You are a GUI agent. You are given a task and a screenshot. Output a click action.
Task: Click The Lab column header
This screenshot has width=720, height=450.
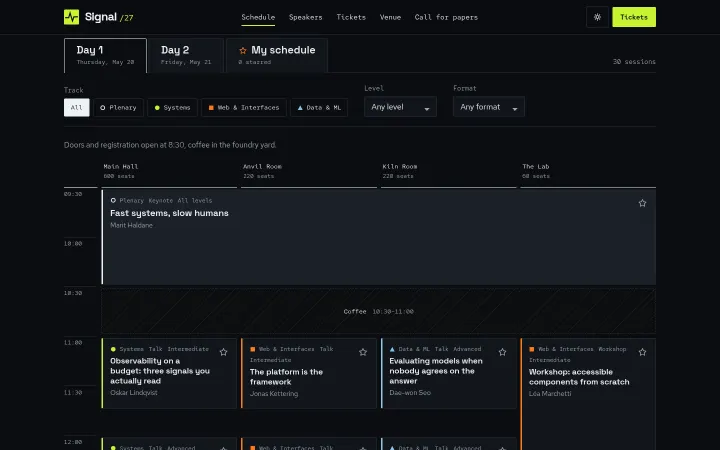pyautogui.click(x=535, y=167)
